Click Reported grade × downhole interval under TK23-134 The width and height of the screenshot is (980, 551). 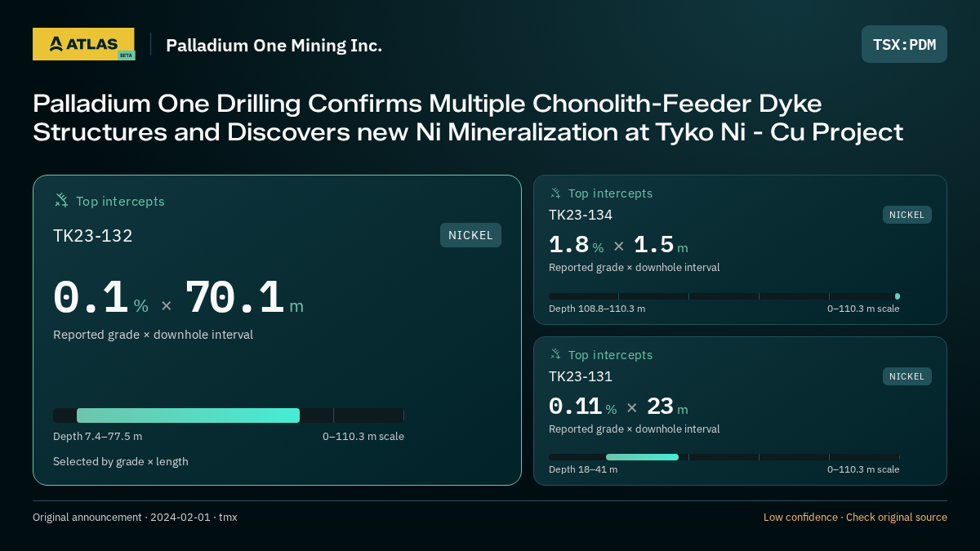click(x=635, y=268)
